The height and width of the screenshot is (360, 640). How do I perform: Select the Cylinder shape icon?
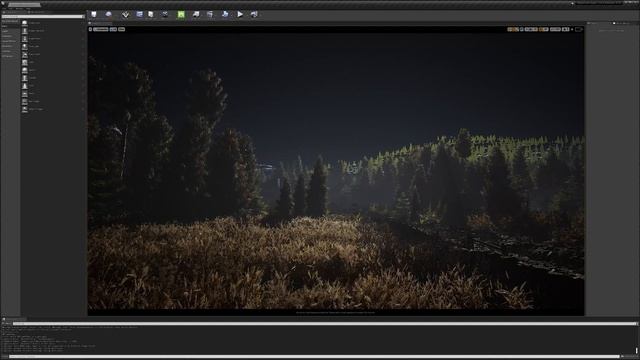pos(25,78)
